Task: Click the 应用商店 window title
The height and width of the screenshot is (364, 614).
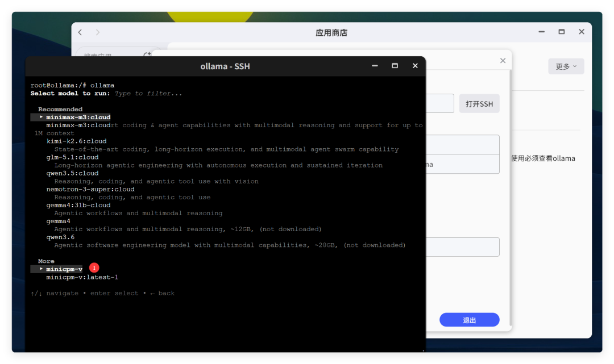Action: coord(331,33)
